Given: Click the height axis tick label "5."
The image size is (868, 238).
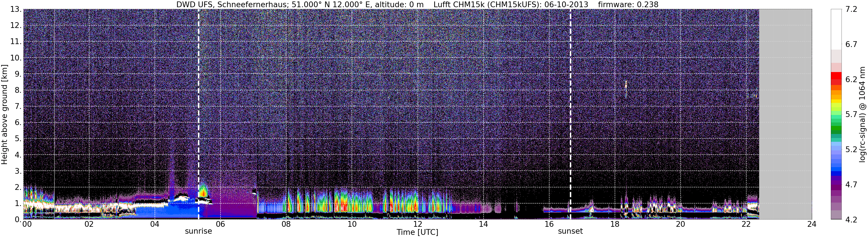Looking at the screenshot, I should (x=18, y=139).
